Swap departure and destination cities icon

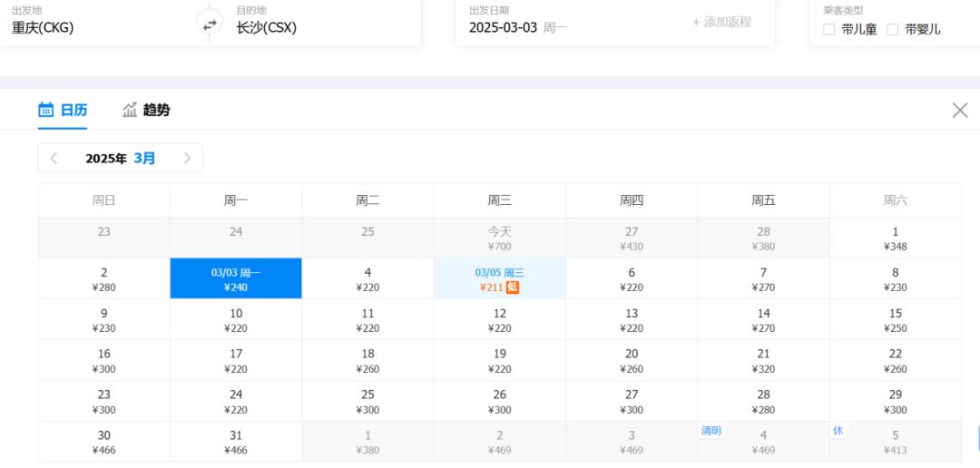pyautogui.click(x=210, y=24)
